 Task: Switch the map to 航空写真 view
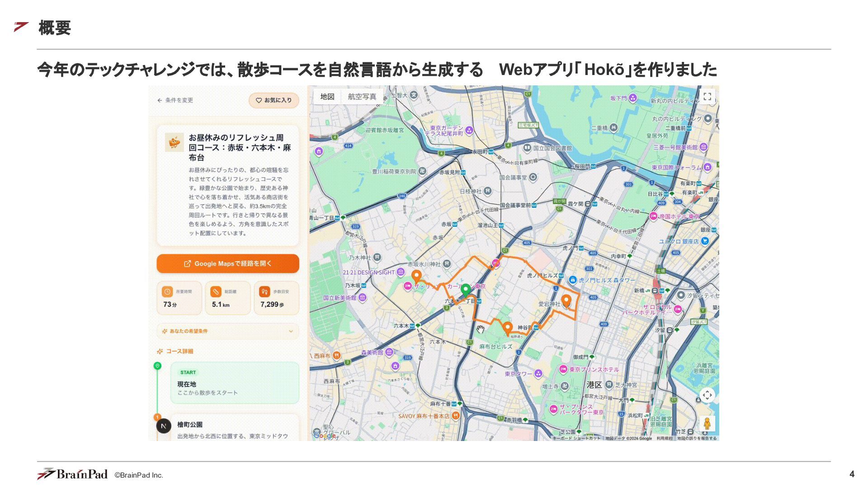click(x=362, y=97)
